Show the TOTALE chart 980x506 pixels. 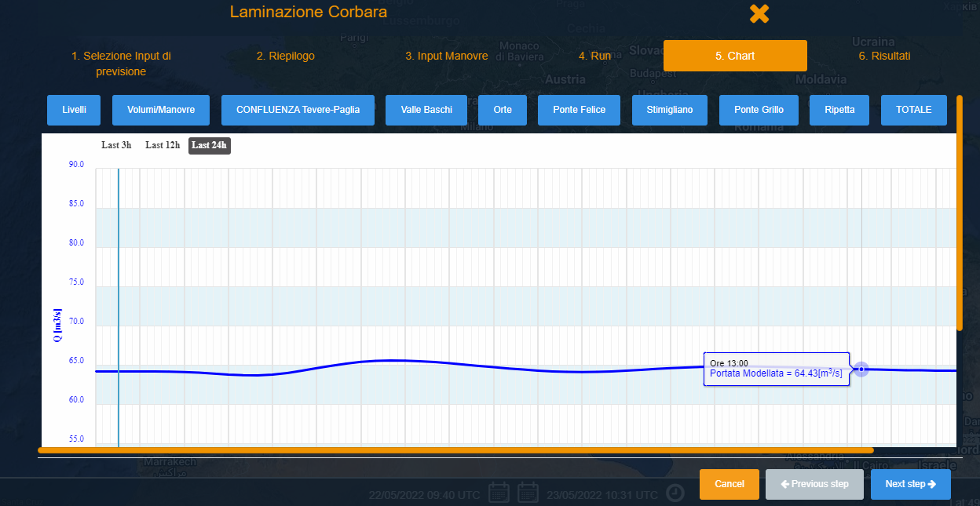click(x=914, y=110)
